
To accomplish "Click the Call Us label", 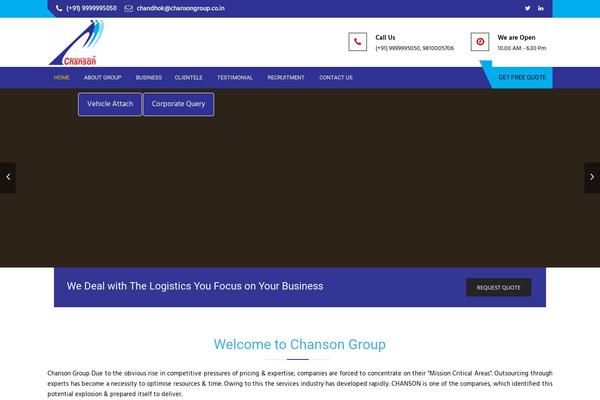I will (x=385, y=38).
